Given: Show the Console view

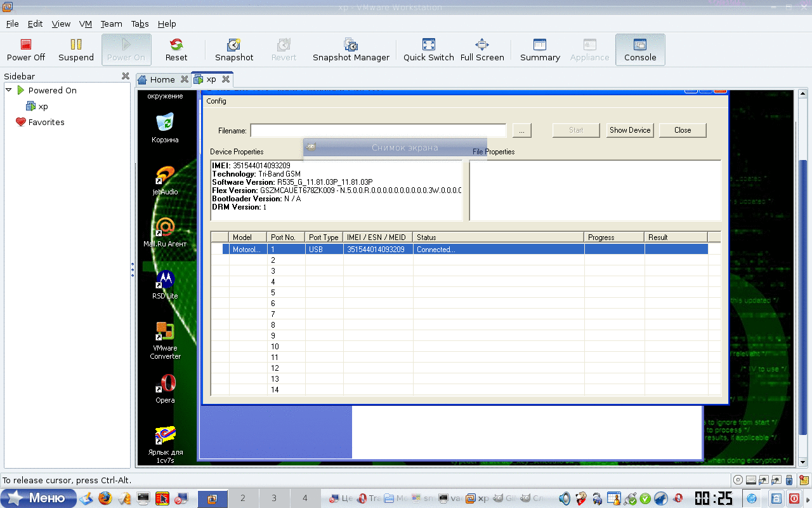Looking at the screenshot, I should tap(640, 50).
